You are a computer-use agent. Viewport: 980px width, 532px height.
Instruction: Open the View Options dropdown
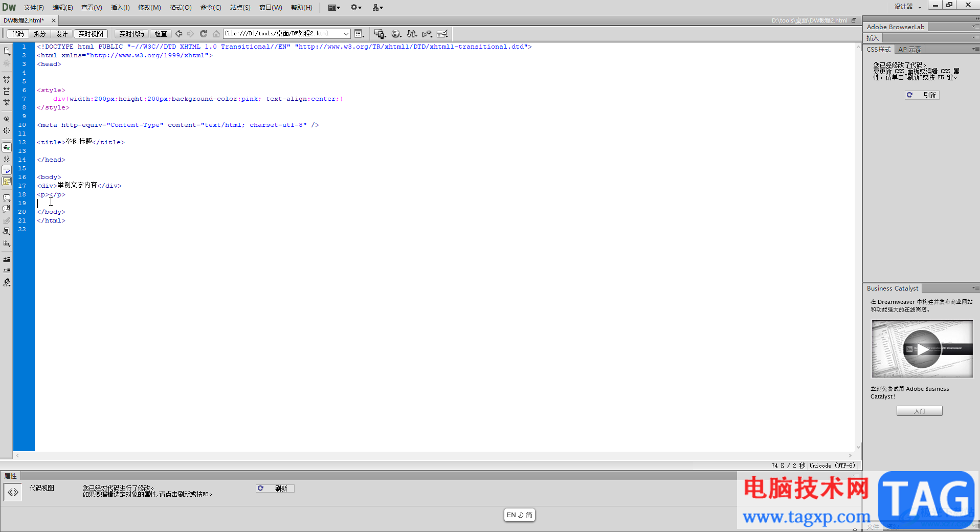(x=360, y=34)
